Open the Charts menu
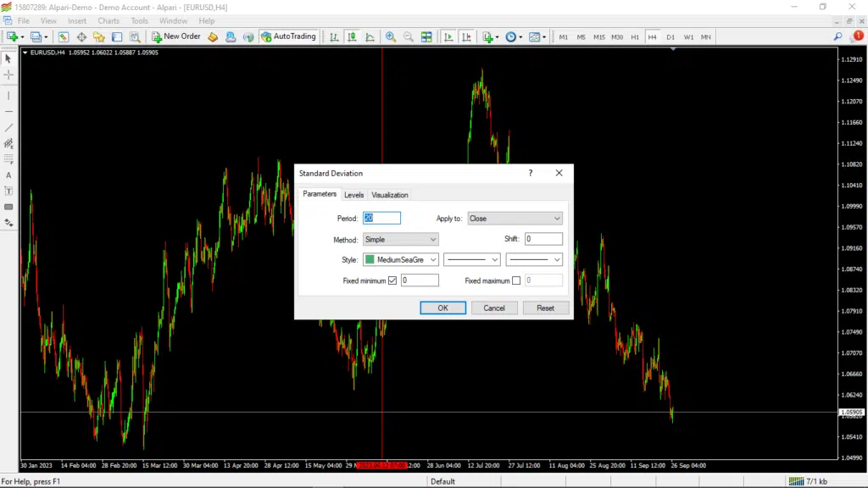 coord(108,21)
